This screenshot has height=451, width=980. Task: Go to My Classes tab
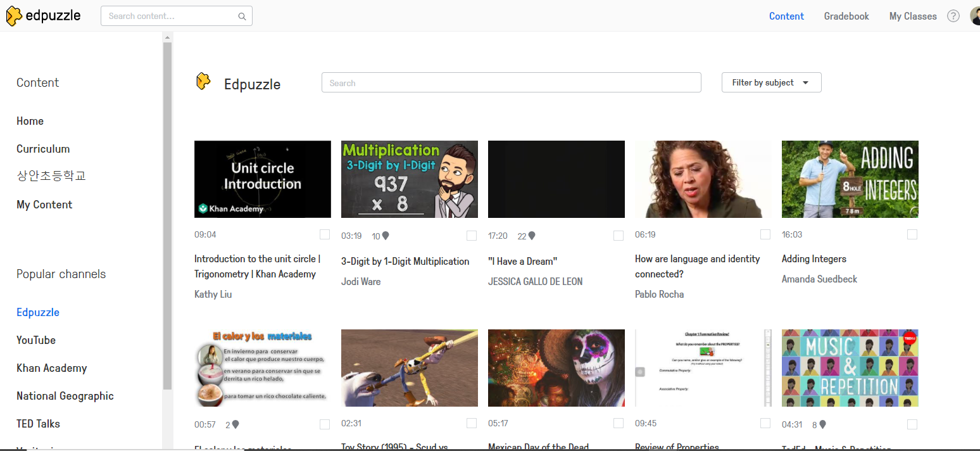point(913,16)
